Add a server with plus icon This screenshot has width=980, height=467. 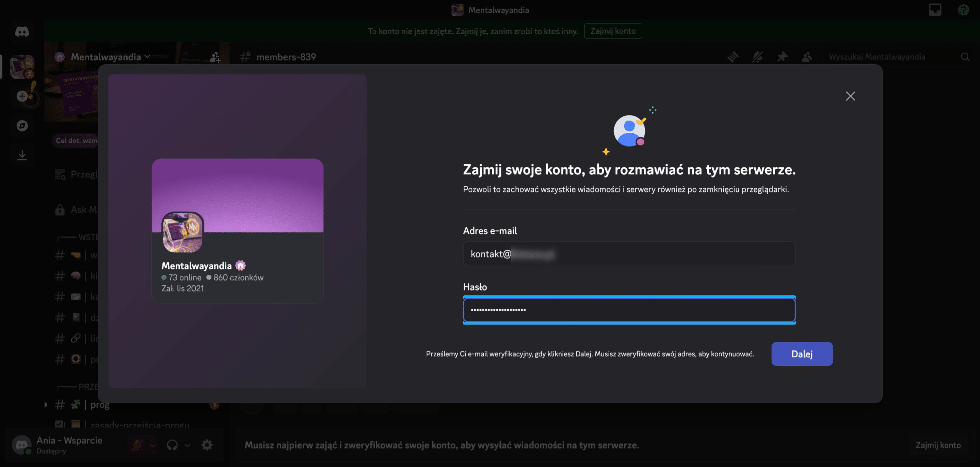pyautogui.click(x=22, y=96)
